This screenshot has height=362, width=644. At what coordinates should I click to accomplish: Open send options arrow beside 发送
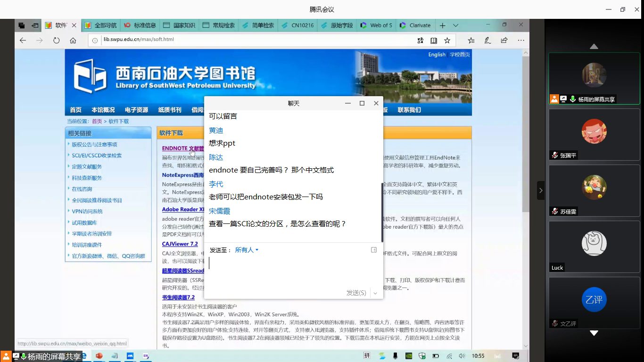(x=375, y=293)
